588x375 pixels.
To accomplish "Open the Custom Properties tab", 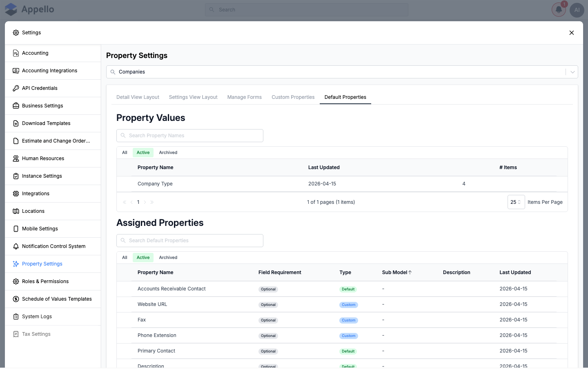I will (293, 97).
